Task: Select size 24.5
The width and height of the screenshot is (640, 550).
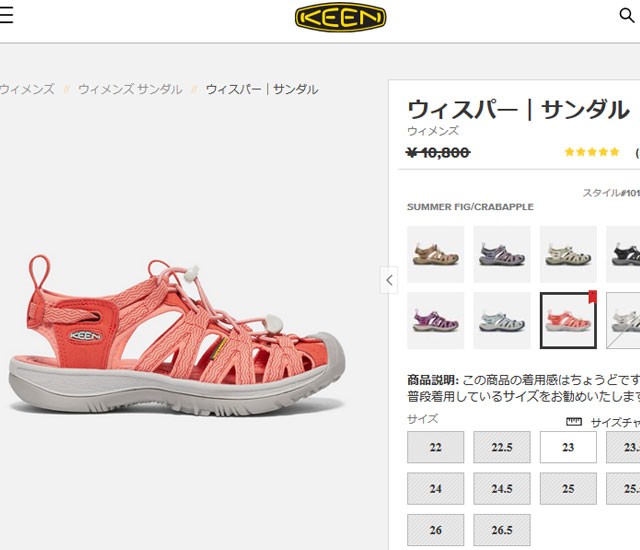Action: point(502,488)
